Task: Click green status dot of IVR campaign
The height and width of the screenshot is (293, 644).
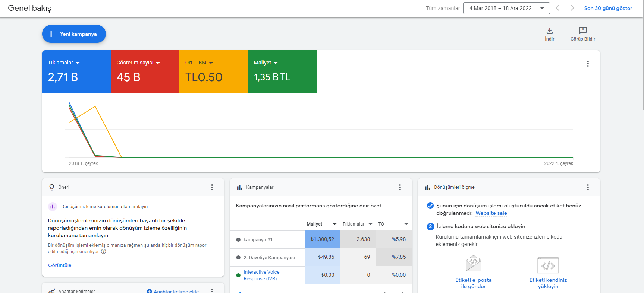Action: pyautogui.click(x=238, y=276)
